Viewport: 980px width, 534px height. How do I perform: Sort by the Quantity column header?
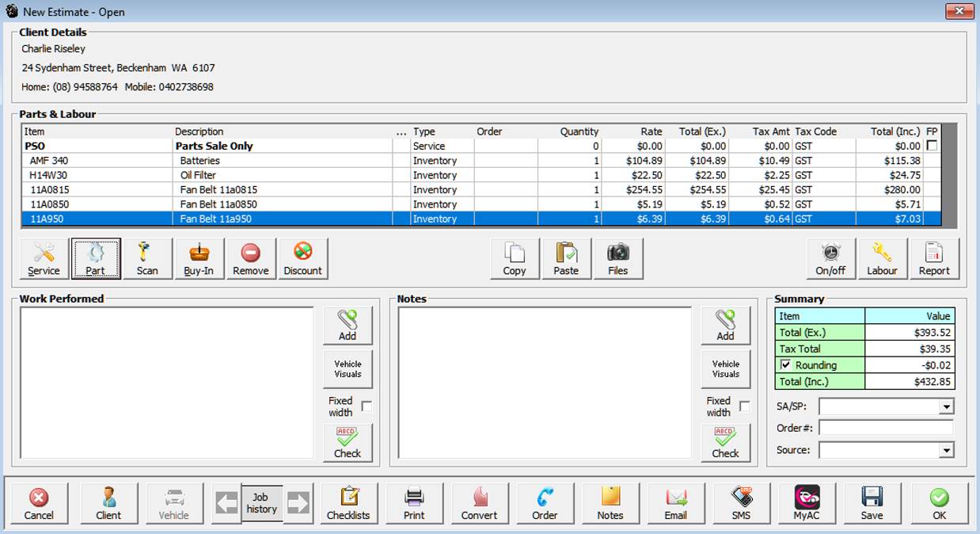[569, 132]
